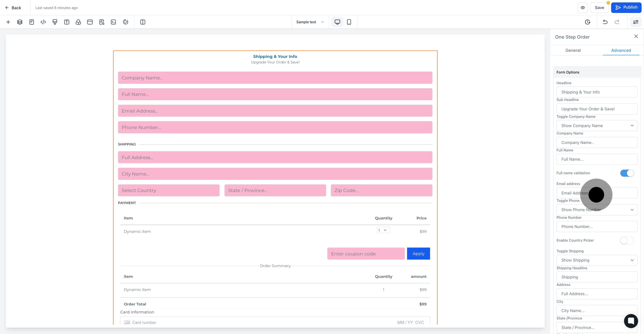Open the Sample test page dropdown

coord(310,22)
